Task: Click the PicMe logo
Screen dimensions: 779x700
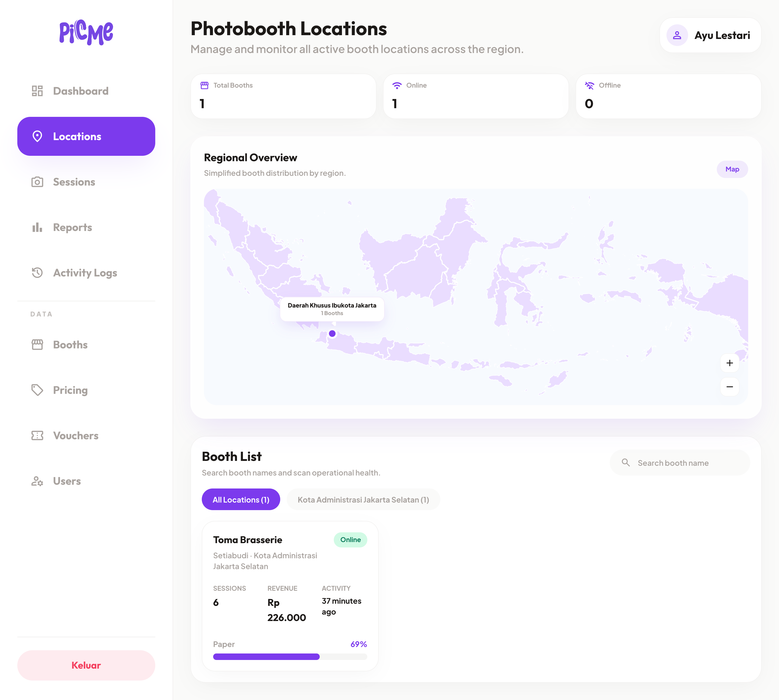Action: pos(86,32)
